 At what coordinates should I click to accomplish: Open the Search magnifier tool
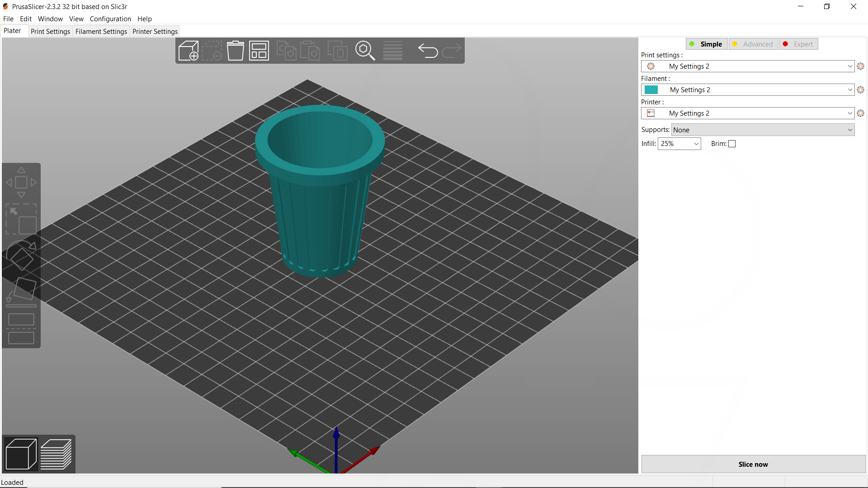(x=365, y=51)
